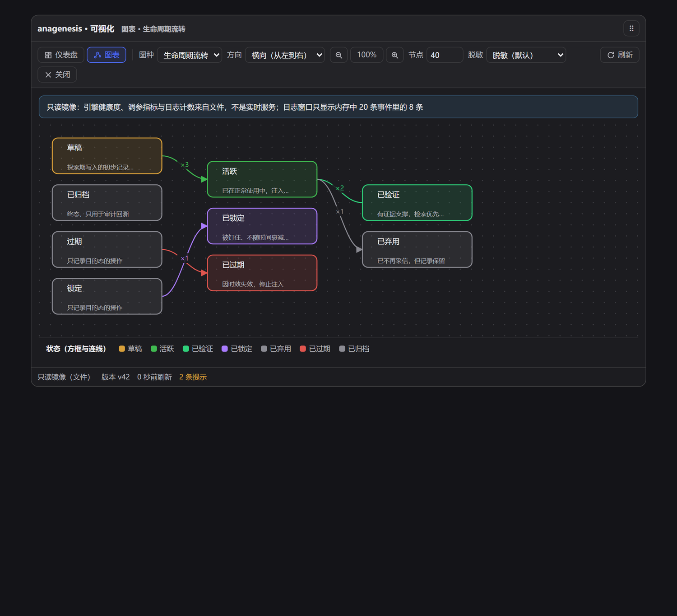The width and height of the screenshot is (677, 616).
Task: Click the 活跃 legend color swatch
Action: (x=154, y=349)
